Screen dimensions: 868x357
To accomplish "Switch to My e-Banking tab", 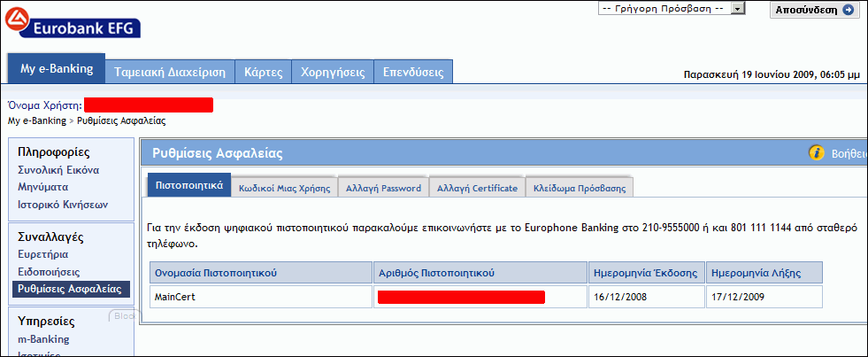I will [57, 69].
